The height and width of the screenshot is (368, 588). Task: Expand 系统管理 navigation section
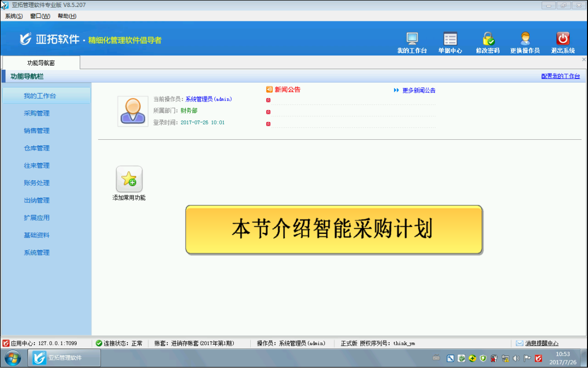coord(37,253)
